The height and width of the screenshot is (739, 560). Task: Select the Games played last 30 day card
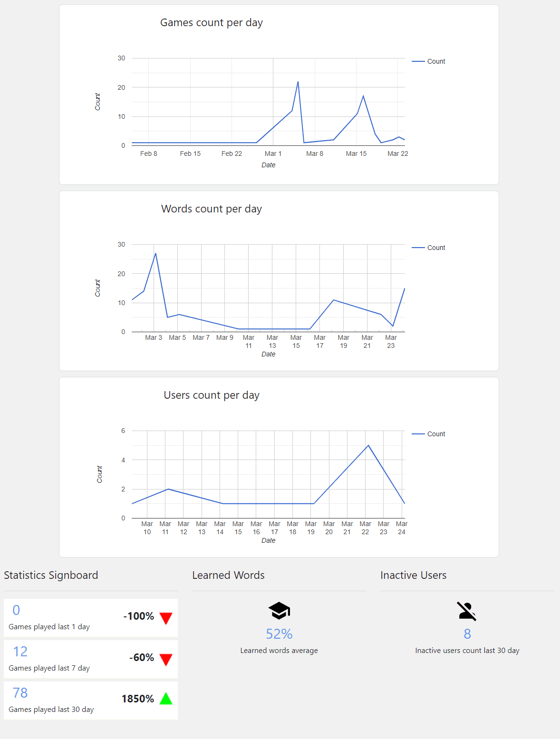coord(91,701)
